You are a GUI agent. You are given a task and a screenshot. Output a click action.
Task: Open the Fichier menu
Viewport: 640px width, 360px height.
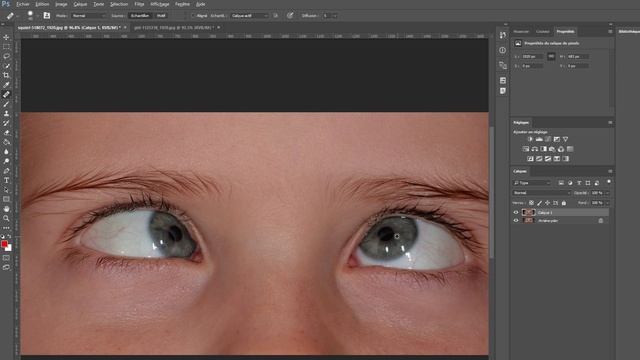(x=22, y=4)
